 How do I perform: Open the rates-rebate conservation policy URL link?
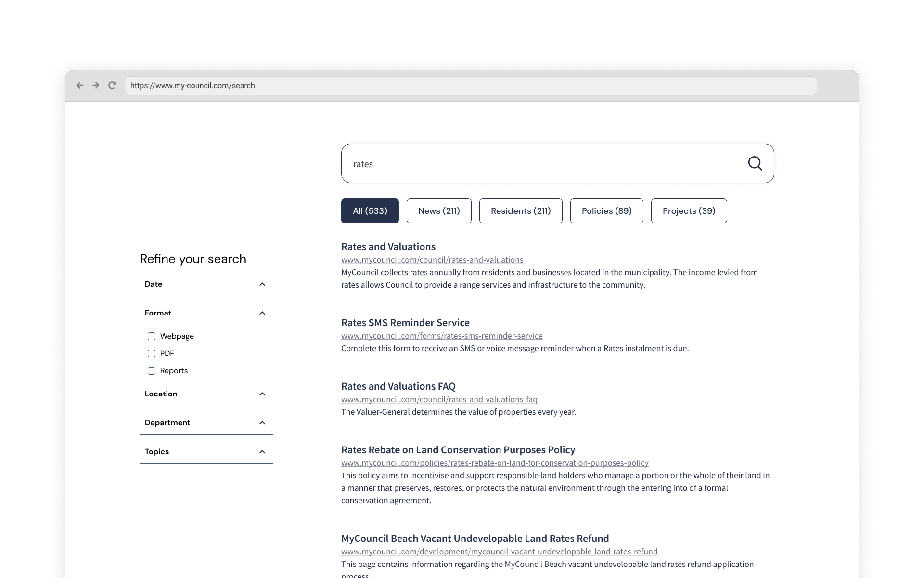tap(495, 463)
